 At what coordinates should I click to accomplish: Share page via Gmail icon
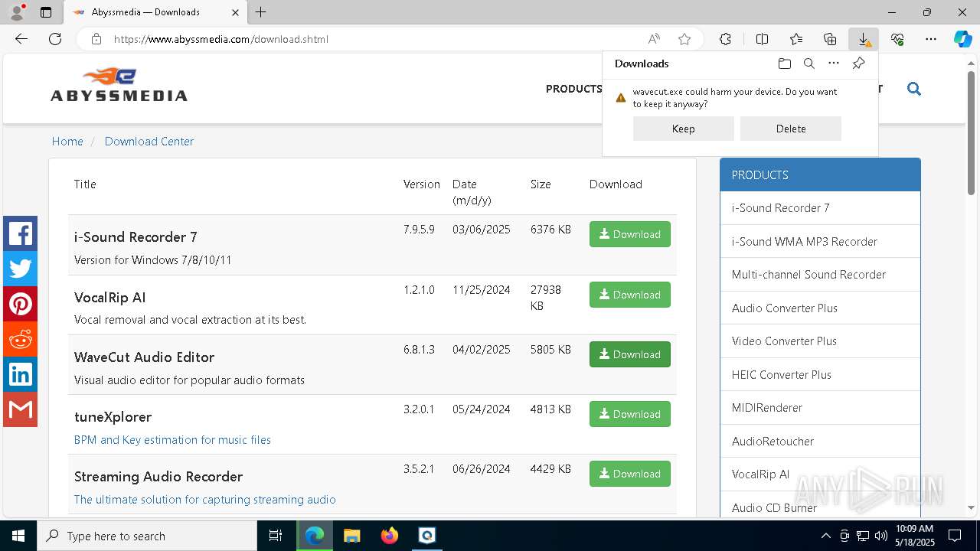click(x=20, y=410)
